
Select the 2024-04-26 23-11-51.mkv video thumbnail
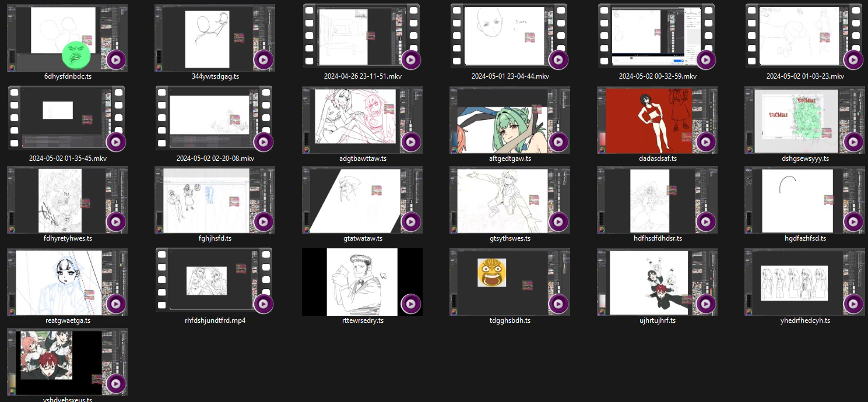click(362, 37)
